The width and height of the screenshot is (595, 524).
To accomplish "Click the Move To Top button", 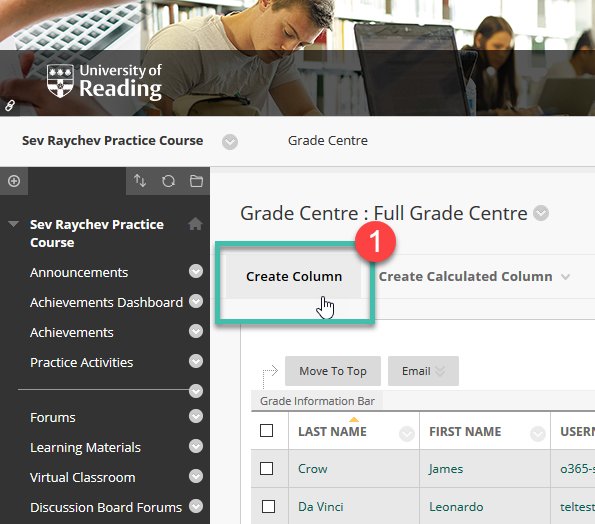I will pyautogui.click(x=333, y=371).
